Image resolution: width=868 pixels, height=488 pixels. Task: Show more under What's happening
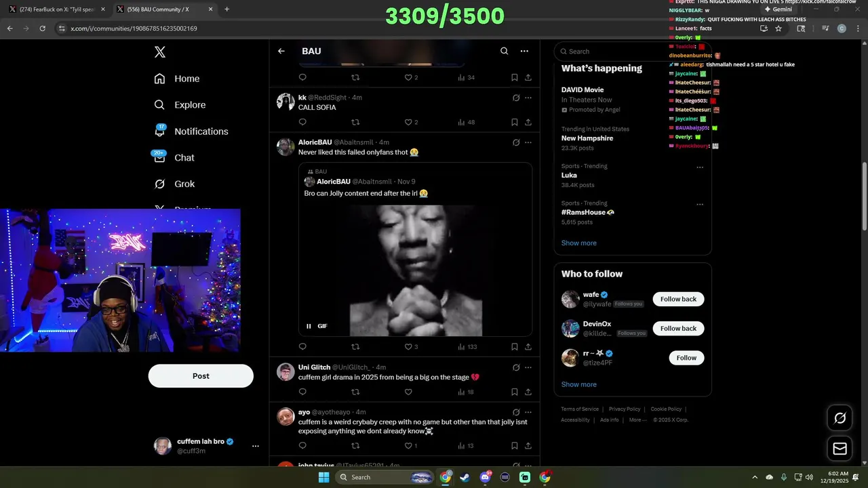pyautogui.click(x=579, y=243)
